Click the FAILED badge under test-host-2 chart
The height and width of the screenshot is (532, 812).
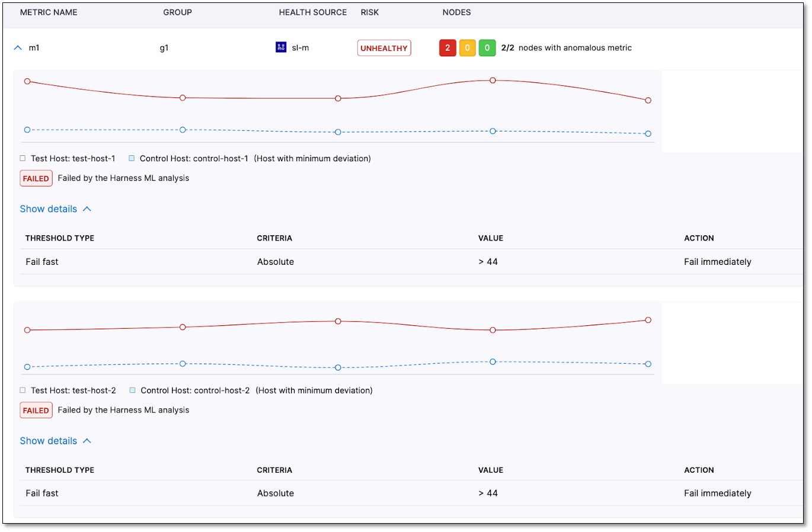click(x=36, y=410)
